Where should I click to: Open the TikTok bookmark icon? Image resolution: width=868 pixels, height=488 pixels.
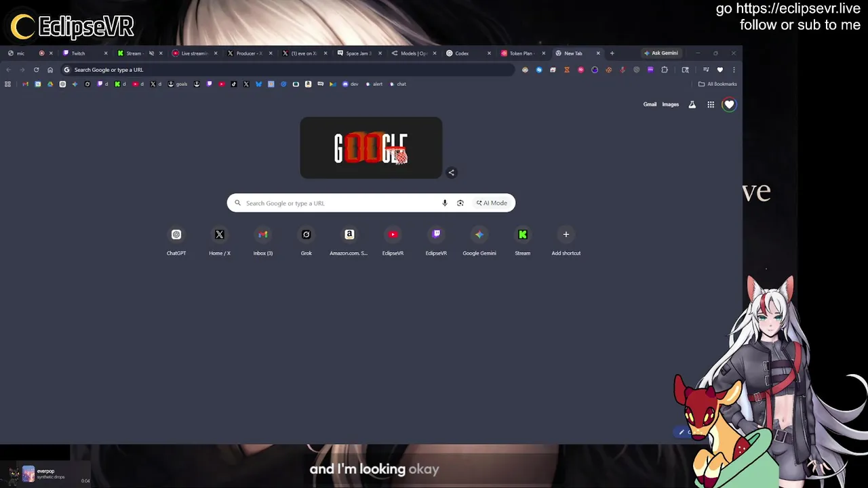click(234, 84)
